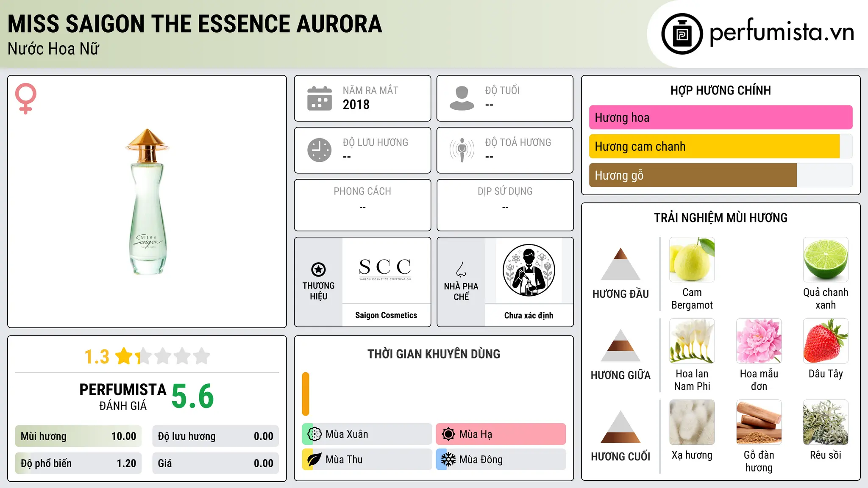Click the sillage icon beside Độ toả hương
Screen dimensions: 868x488
click(462, 150)
